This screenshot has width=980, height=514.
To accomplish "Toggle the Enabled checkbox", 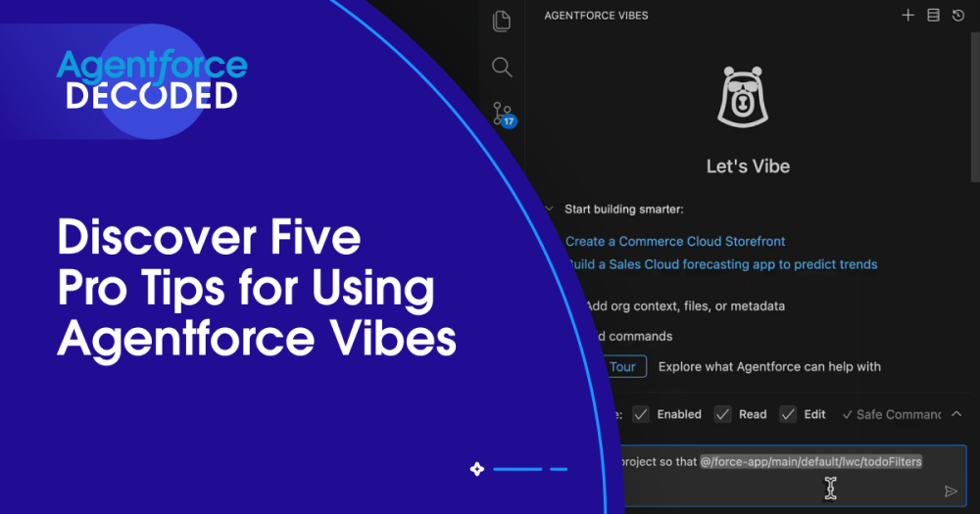I will [640, 414].
